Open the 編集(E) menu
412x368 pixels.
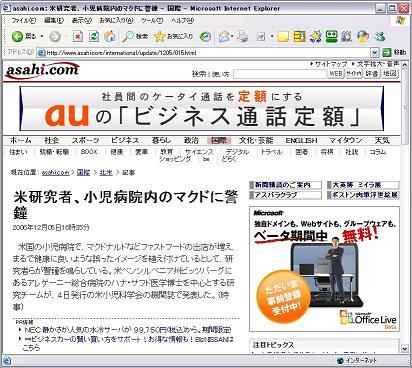click(x=54, y=21)
